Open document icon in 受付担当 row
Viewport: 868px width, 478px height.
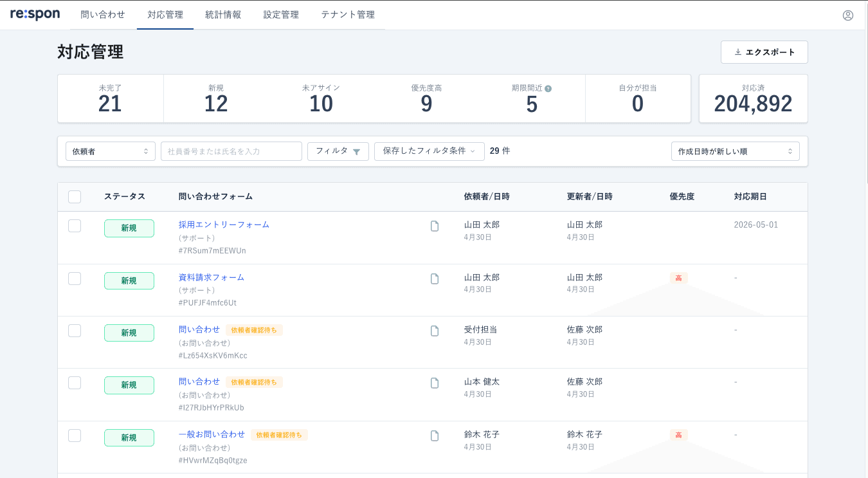[x=435, y=331]
